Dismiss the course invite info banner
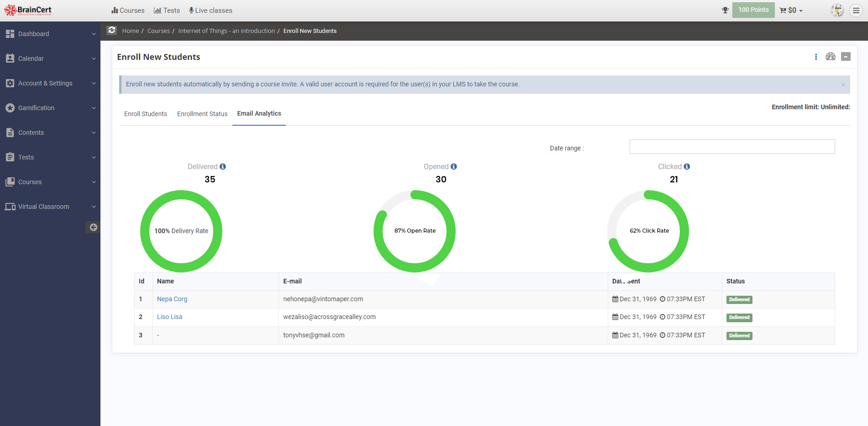This screenshot has width=868, height=426. [x=844, y=85]
